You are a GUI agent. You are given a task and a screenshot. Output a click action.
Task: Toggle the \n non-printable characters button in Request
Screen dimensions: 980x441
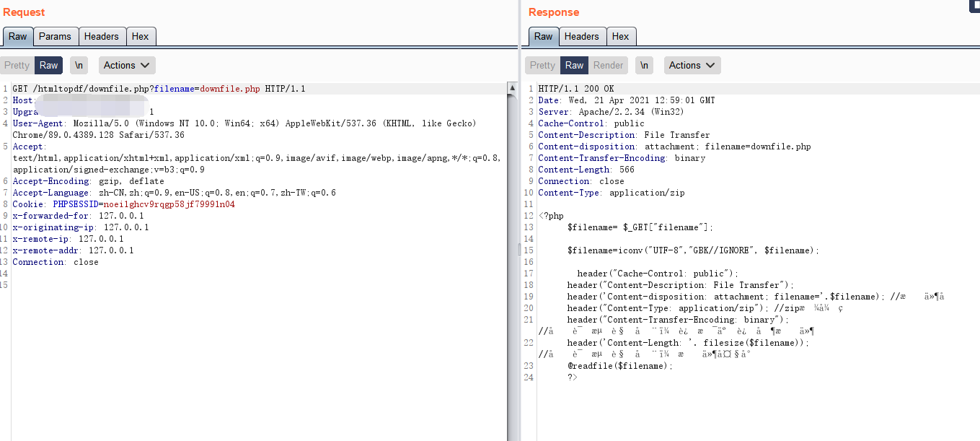click(79, 65)
